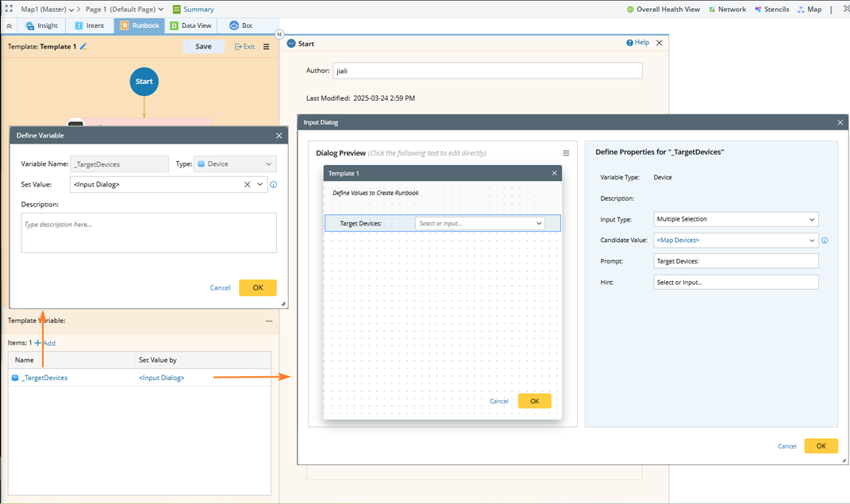Switch to the Intent tab
850x504 pixels.
tap(90, 25)
